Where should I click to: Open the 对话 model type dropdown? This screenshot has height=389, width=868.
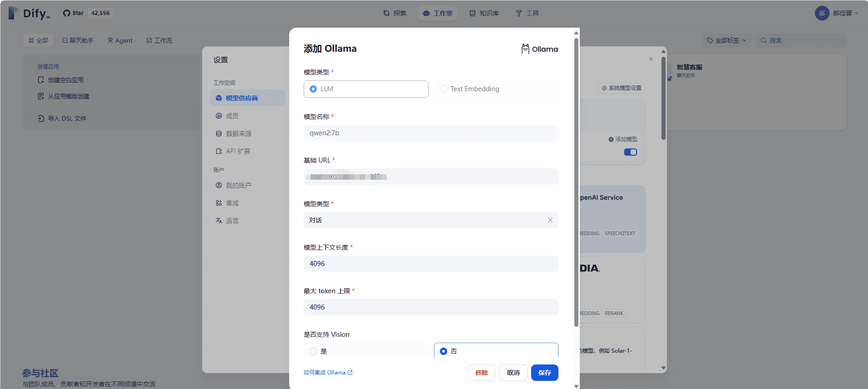pyautogui.click(x=431, y=220)
